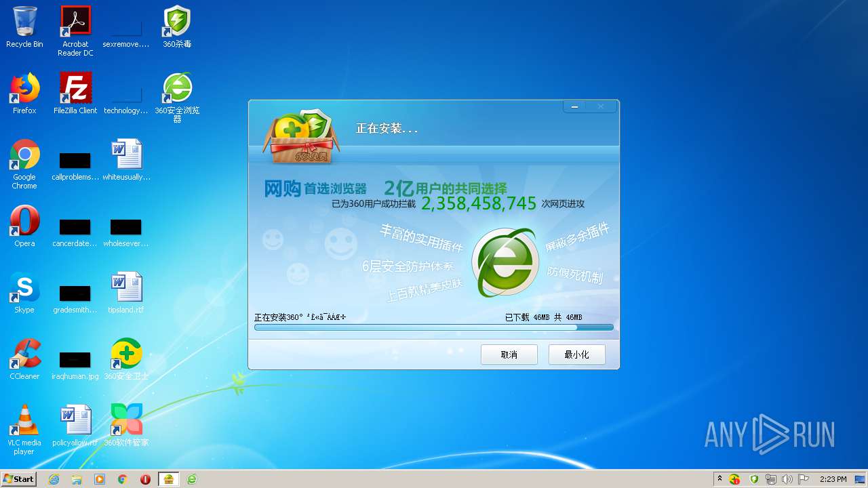
Task: Click the 最小化 minimize button in installer
Action: pyautogui.click(x=577, y=354)
